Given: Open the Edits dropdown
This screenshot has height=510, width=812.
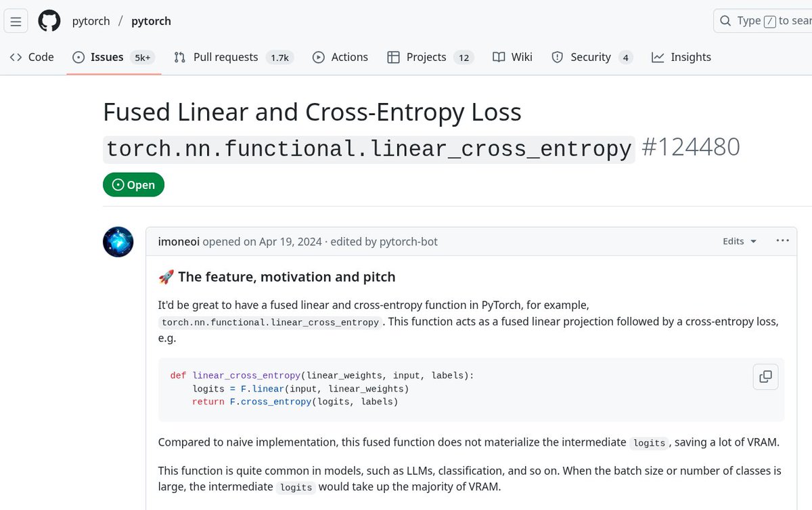Looking at the screenshot, I should tap(739, 240).
